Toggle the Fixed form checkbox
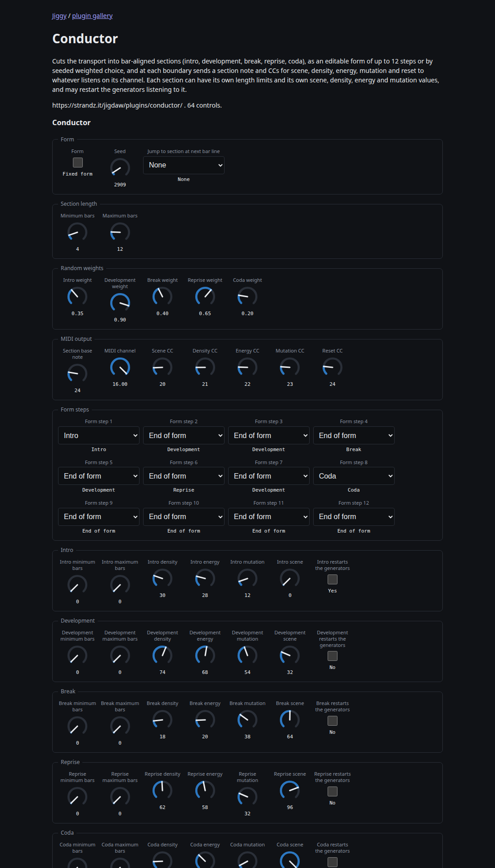Viewport: 495px width, 868px height. (77, 162)
